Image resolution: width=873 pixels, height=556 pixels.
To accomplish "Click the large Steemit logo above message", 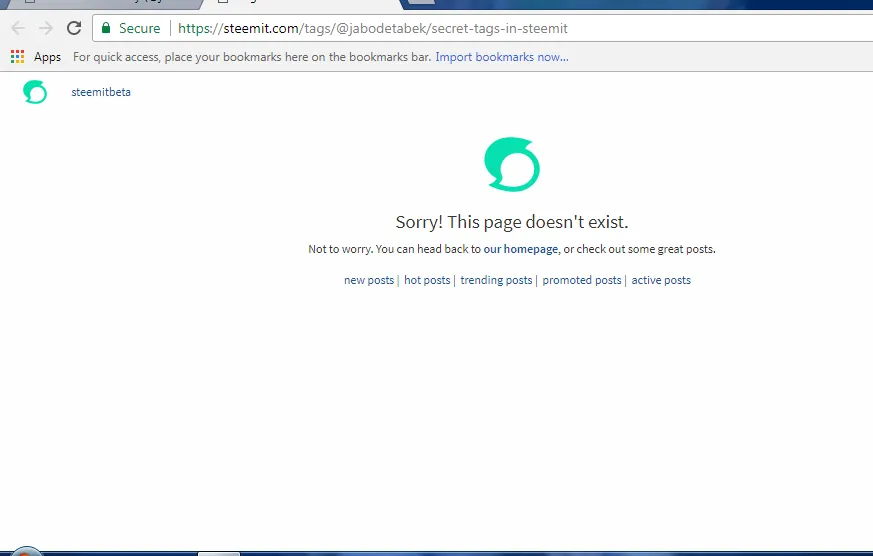I will tap(512, 164).
